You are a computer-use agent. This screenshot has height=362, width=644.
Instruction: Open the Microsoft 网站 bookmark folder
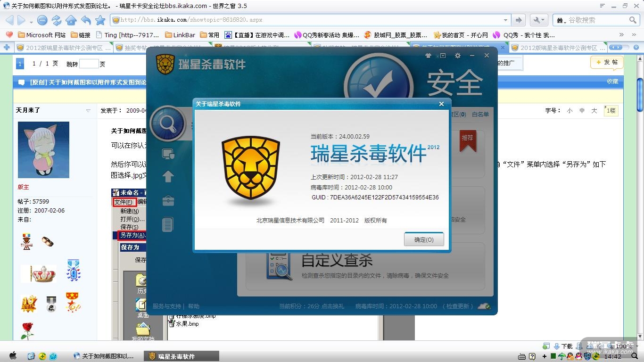41,35
